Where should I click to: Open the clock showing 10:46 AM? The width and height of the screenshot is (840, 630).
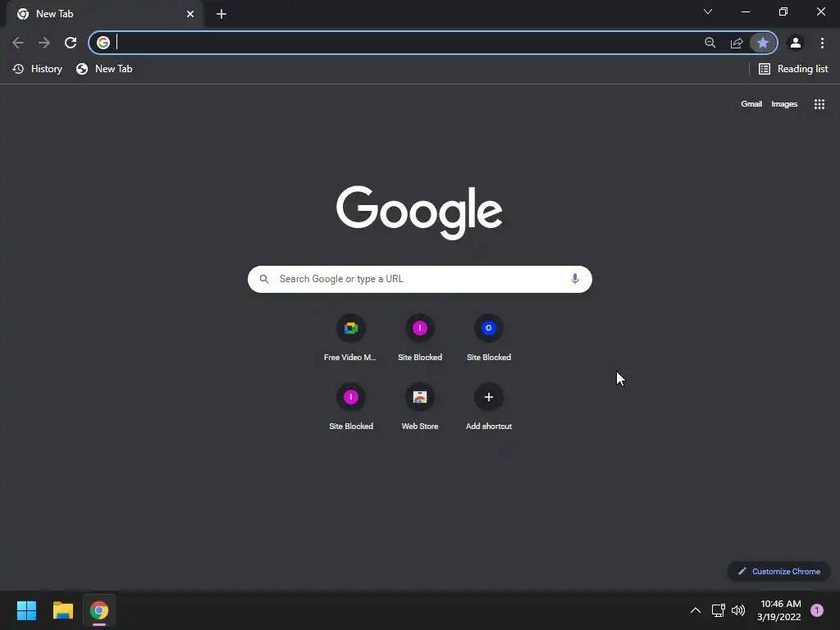tap(779, 610)
